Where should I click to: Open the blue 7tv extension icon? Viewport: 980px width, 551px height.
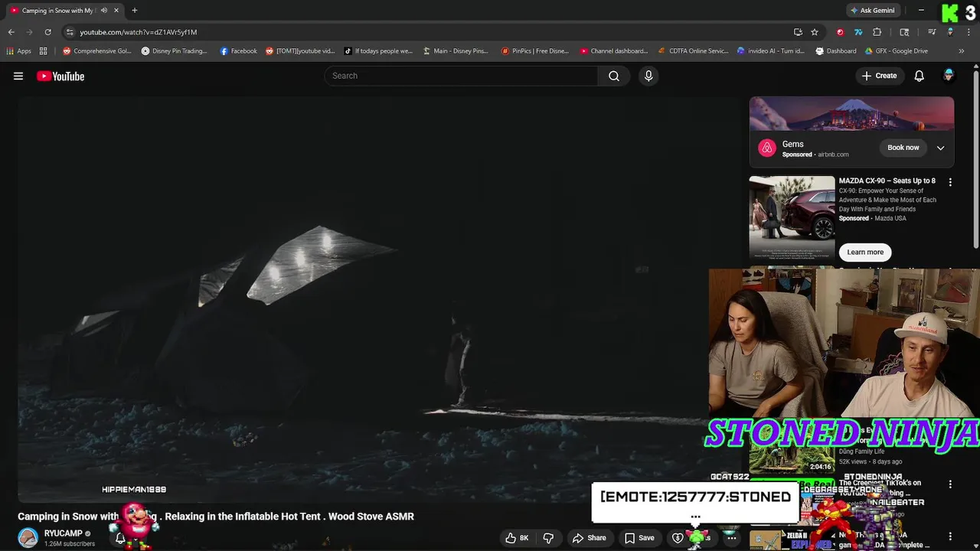click(858, 32)
